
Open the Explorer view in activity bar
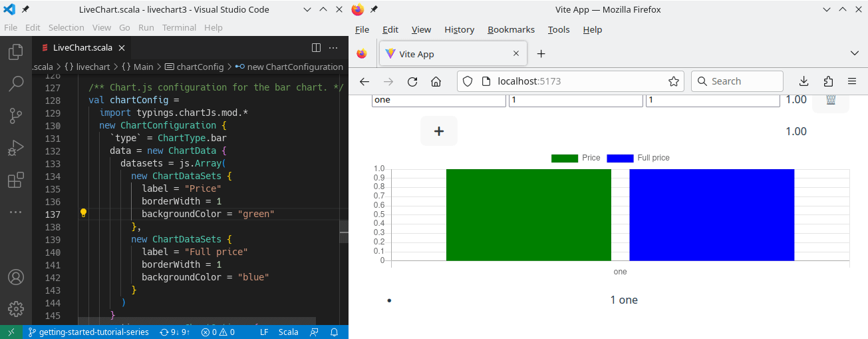pyautogui.click(x=16, y=53)
